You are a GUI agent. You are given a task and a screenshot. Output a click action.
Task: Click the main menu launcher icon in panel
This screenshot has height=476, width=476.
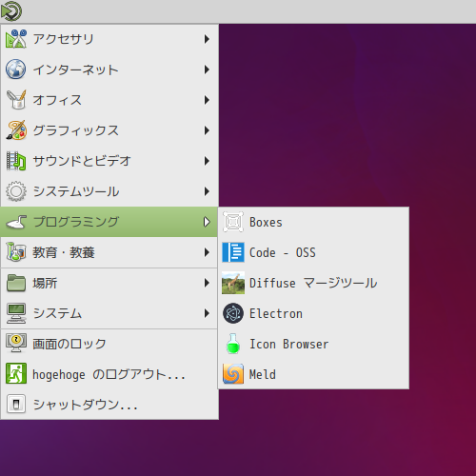coord(11,11)
